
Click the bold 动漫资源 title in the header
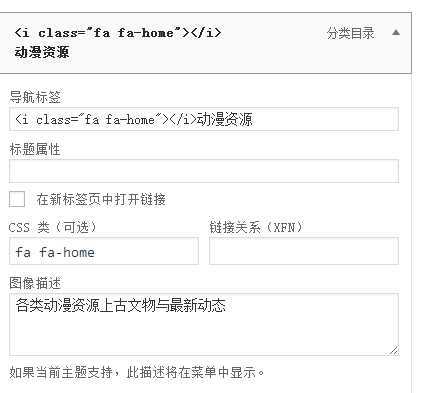click(x=42, y=52)
